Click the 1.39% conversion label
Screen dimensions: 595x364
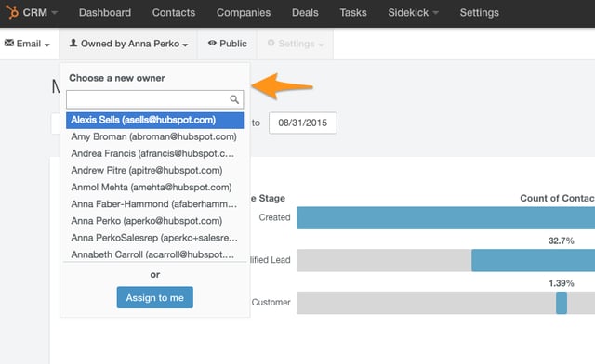(562, 283)
